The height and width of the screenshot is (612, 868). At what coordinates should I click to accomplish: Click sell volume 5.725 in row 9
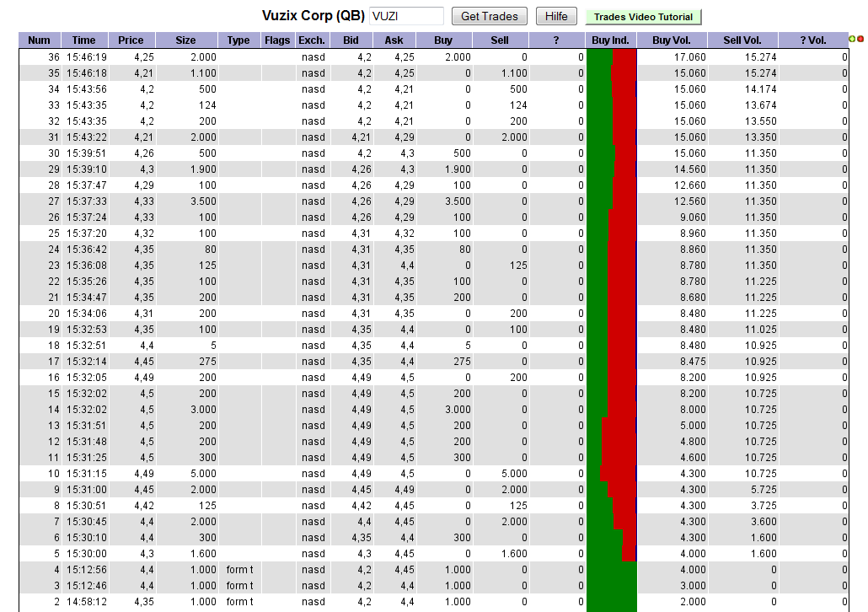tap(764, 490)
